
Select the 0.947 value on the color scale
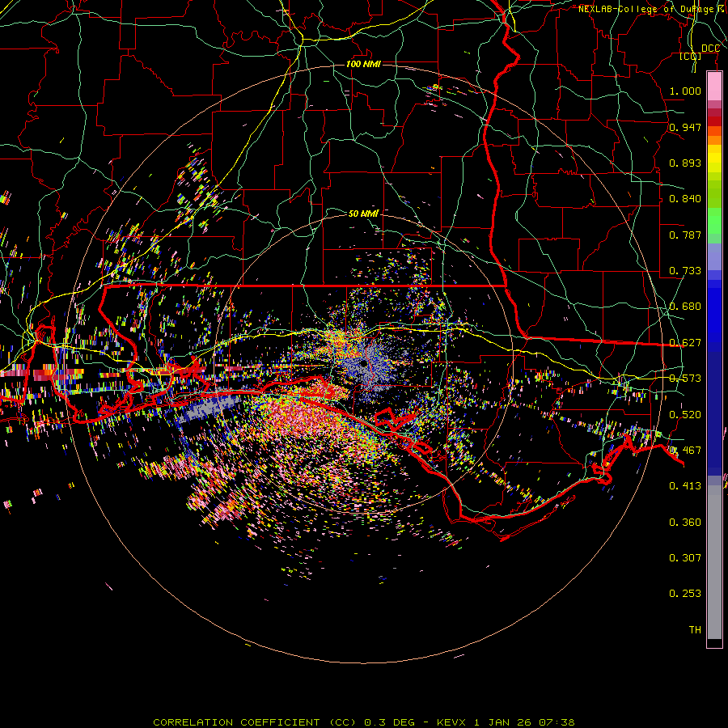pos(685,127)
